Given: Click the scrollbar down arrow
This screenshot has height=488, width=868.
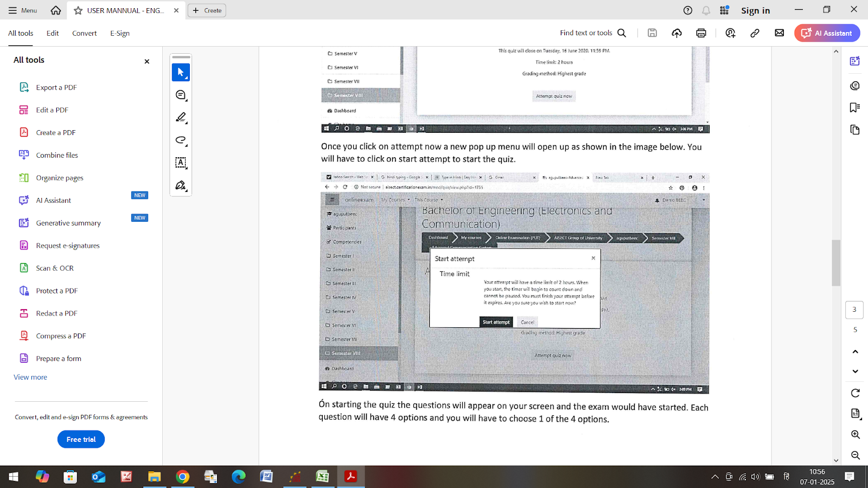Looking at the screenshot, I should click(836, 460).
